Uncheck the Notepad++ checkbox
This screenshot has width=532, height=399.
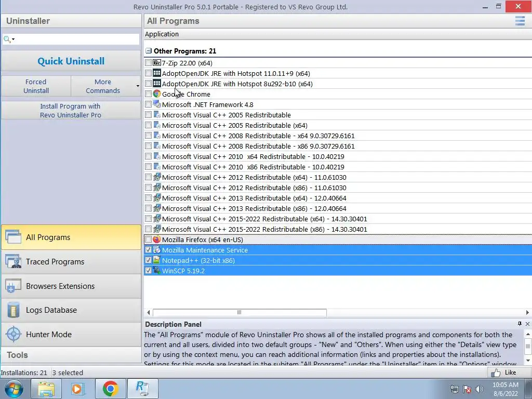pyautogui.click(x=148, y=260)
